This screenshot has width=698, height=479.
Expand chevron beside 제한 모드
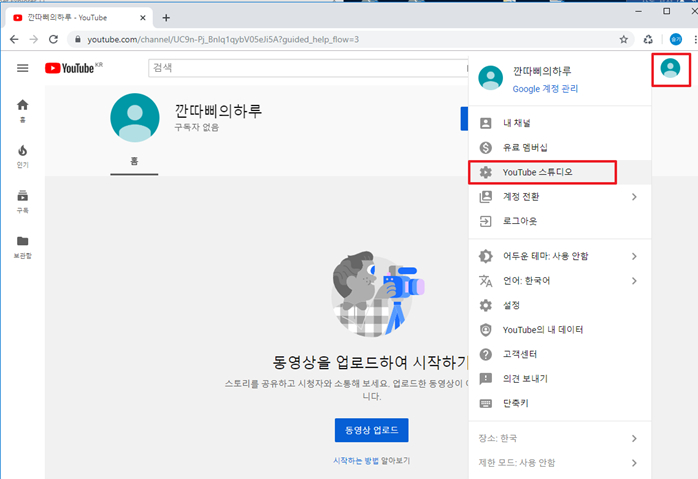634,463
